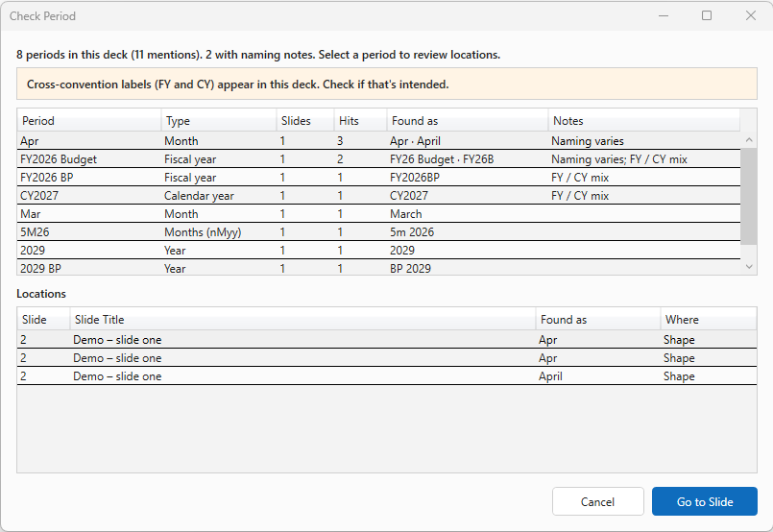
Task: Select the CY2027 calendar year row
Action: 378,196
